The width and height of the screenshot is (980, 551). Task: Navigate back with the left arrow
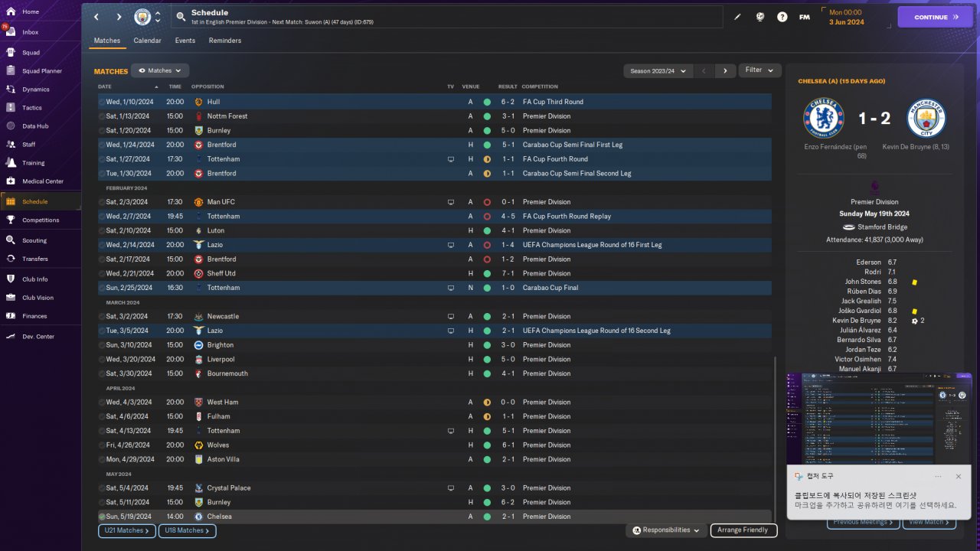[x=96, y=17]
